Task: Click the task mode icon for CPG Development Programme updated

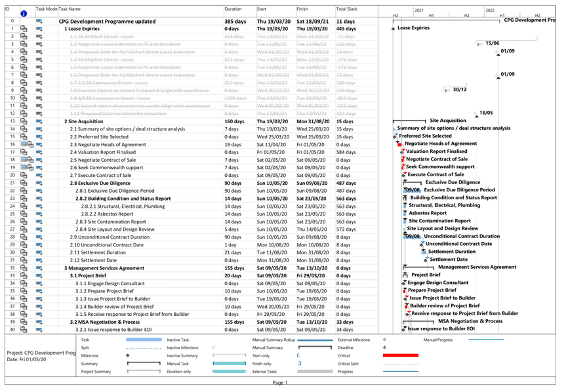Action: pos(39,22)
